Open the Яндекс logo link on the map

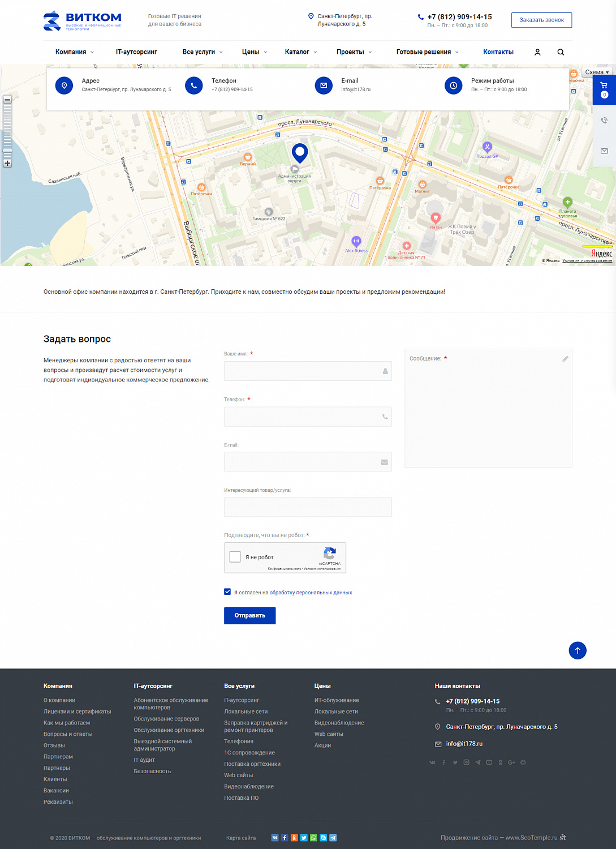coord(601,253)
